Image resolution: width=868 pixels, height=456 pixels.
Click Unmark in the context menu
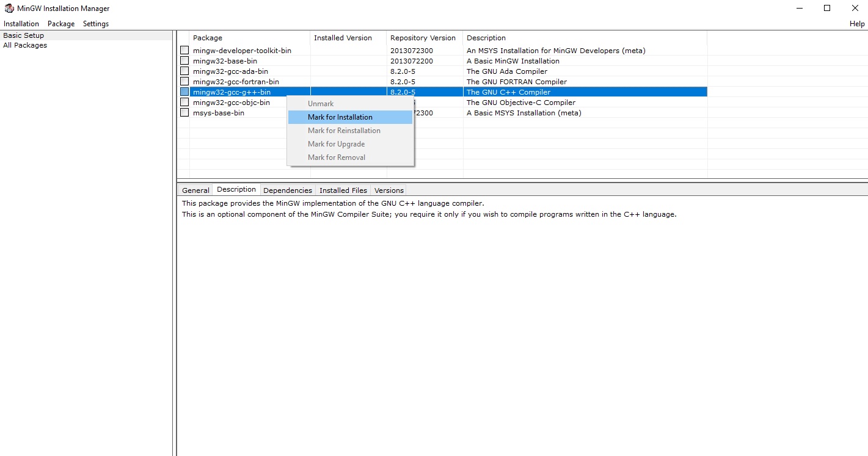351,104
